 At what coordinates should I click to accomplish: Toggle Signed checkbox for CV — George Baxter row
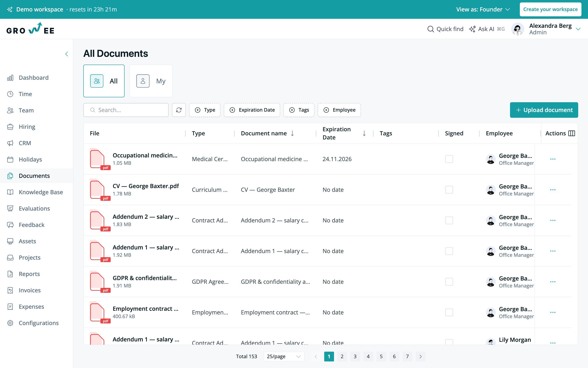(449, 190)
